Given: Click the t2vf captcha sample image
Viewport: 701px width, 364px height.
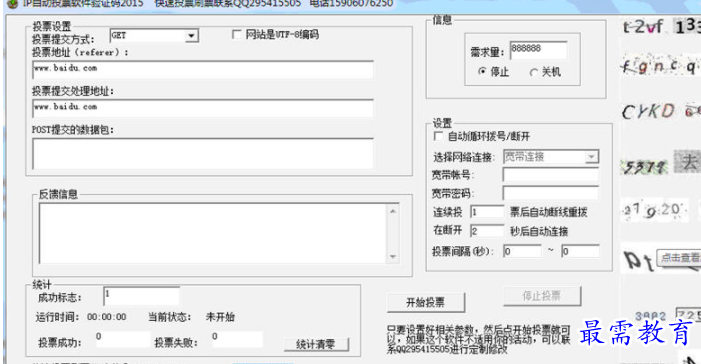Looking at the screenshot, I should coord(643,27).
